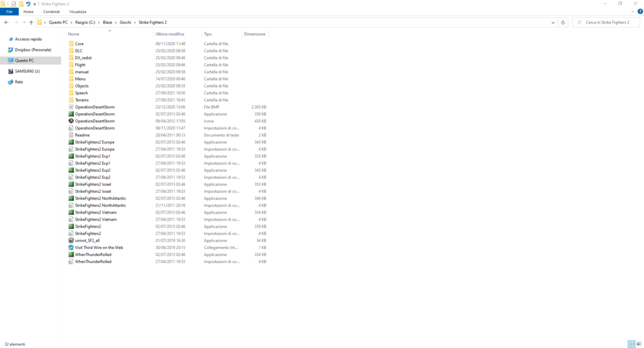This screenshot has width=644, height=348.
Task: Select OperationDesertStorm application 350 KB row
Action: click(x=167, y=114)
